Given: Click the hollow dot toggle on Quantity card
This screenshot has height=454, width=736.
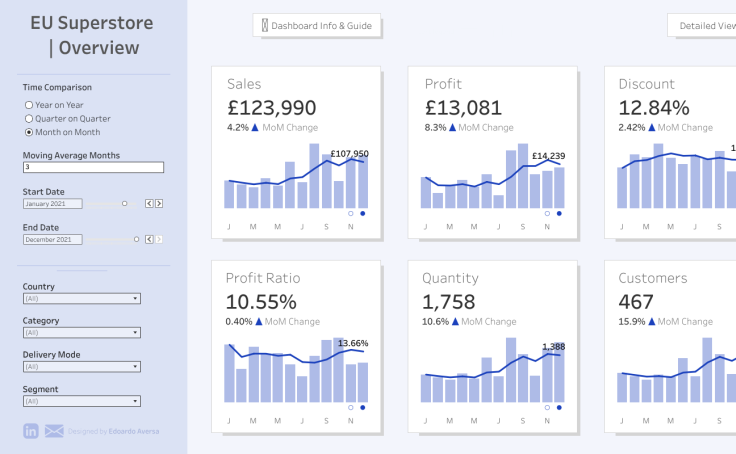Looking at the screenshot, I should click(547, 408).
